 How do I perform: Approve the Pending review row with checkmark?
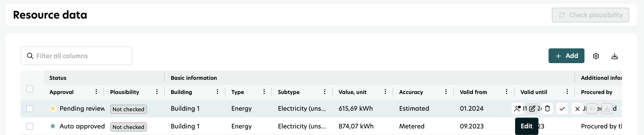(562, 109)
